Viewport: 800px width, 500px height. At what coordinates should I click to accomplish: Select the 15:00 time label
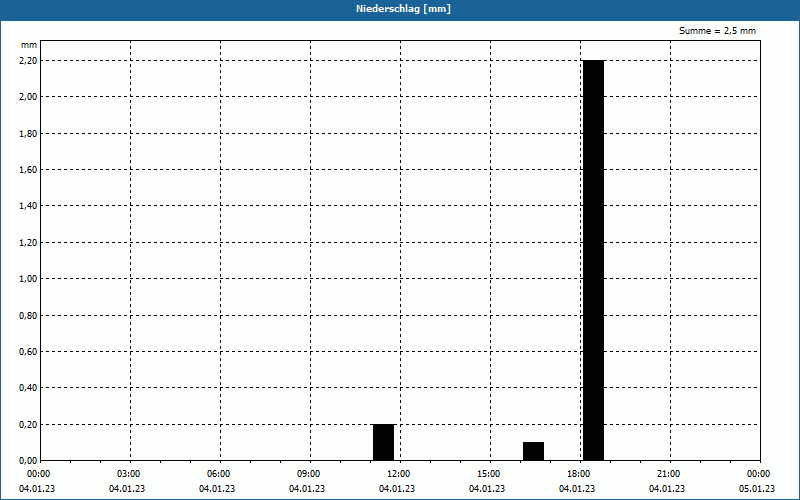point(489,474)
